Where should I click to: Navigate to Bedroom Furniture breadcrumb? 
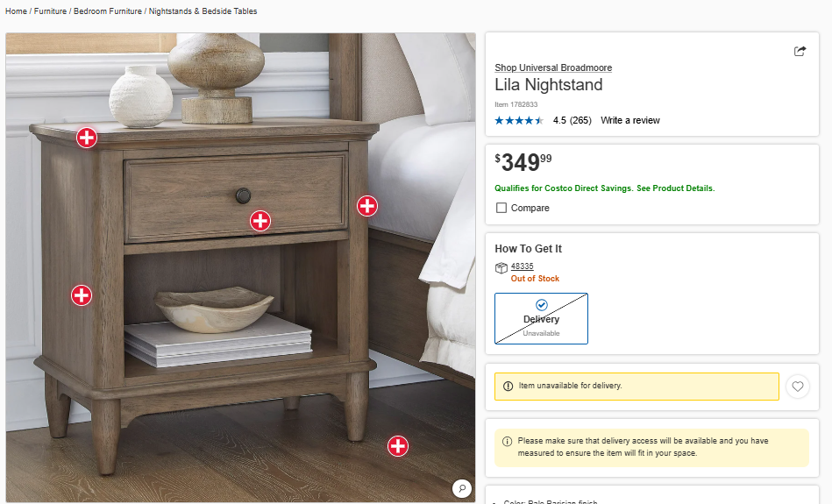click(107, 11)
